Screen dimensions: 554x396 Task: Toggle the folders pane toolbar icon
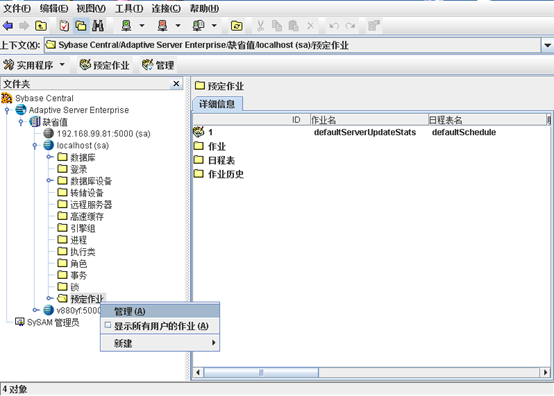(x=81, y=26)
